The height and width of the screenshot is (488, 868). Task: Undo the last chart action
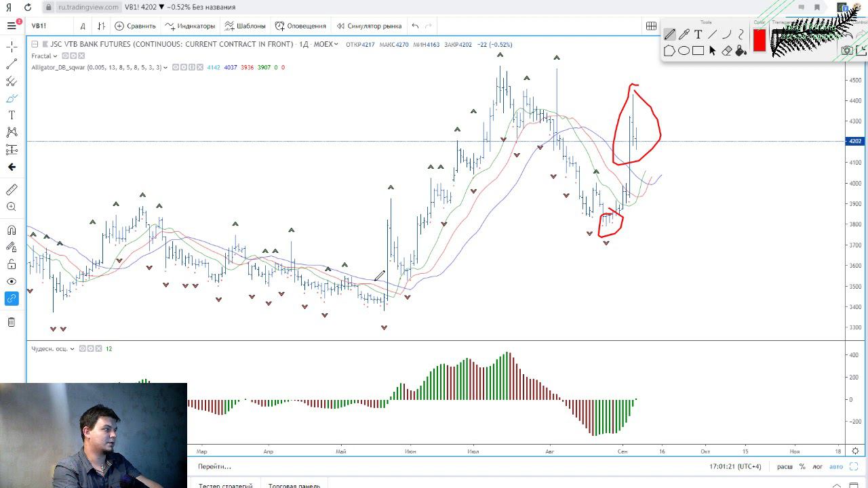(415, 26)
